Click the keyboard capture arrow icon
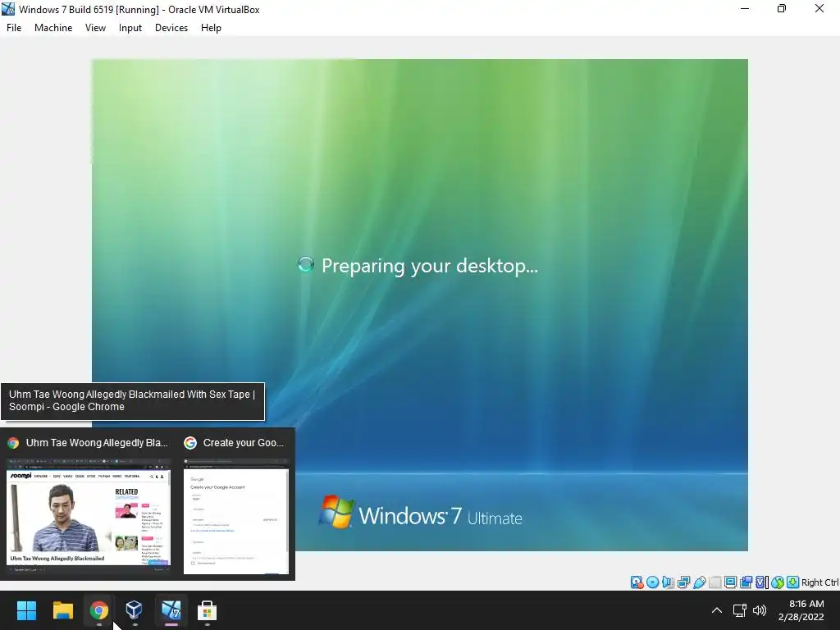The height and width of the screenshot is (630, 840). point(793,582)
